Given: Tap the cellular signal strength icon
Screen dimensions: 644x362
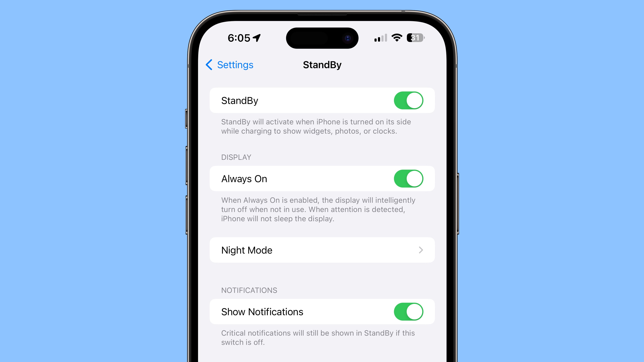Looking at the screenshot, I should [378, 38].
